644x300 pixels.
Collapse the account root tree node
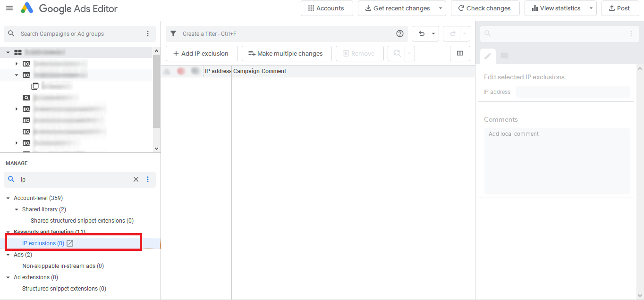8,52
